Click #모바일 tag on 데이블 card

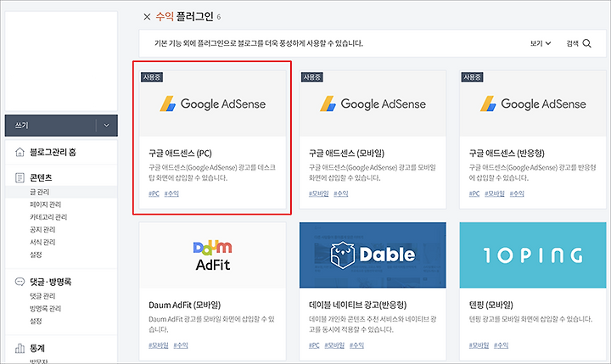[x=334, y=344]
